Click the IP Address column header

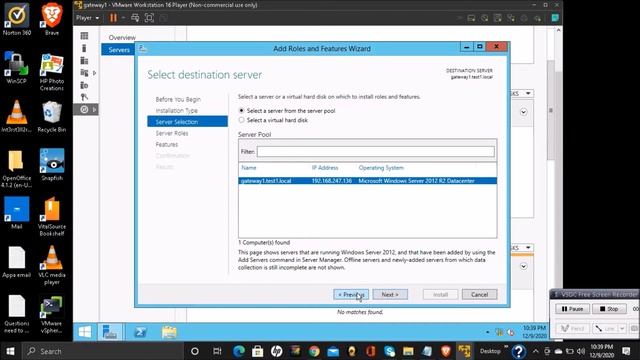(x=325, y=168)
